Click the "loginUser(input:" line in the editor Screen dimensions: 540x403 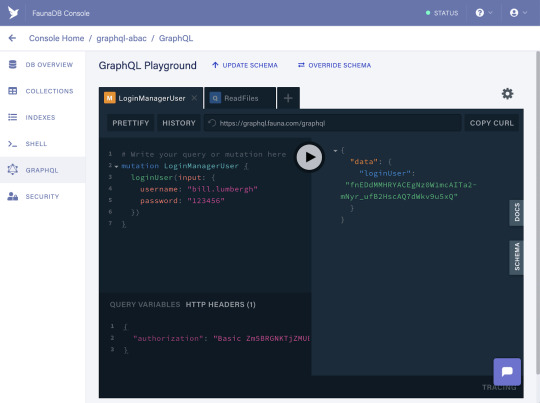click(173, 177)
